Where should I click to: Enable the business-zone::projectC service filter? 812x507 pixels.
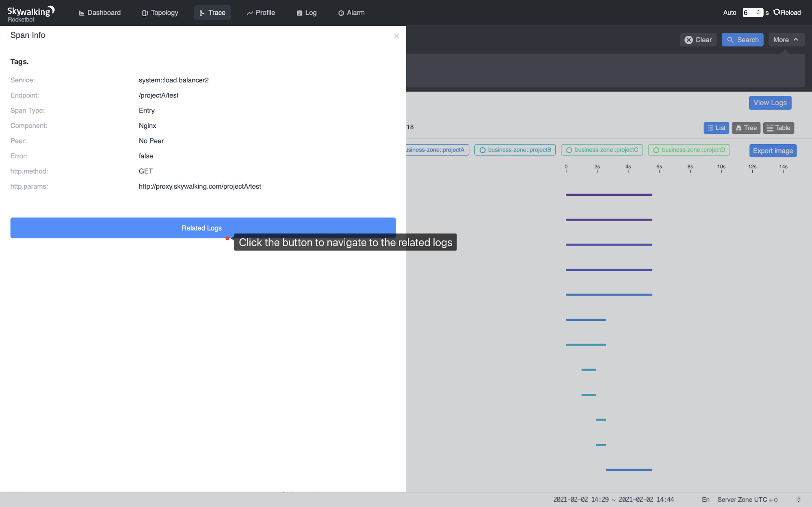[x=602, y=150]
